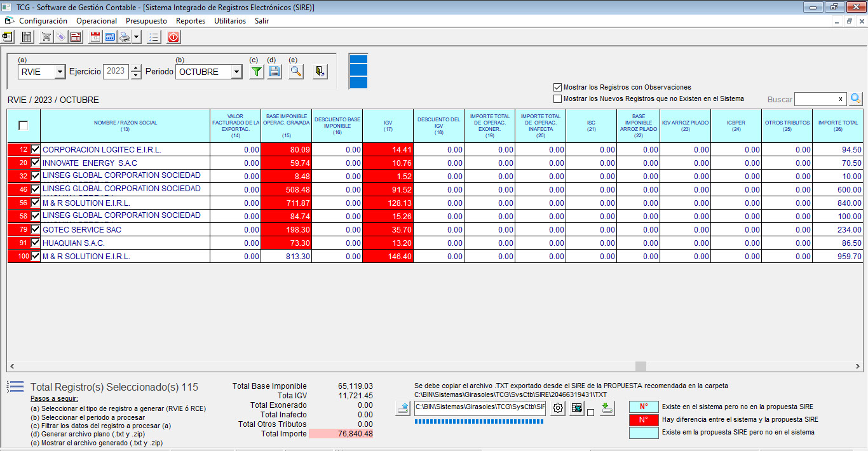
Task: Open the calendar icon in toolbar
Action: tap(95, 37)
